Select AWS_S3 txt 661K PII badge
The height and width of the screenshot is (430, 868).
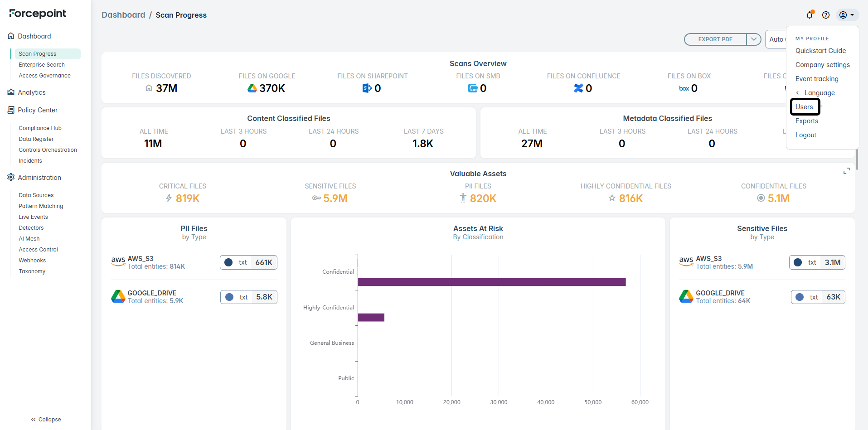(x=248, y=262)
